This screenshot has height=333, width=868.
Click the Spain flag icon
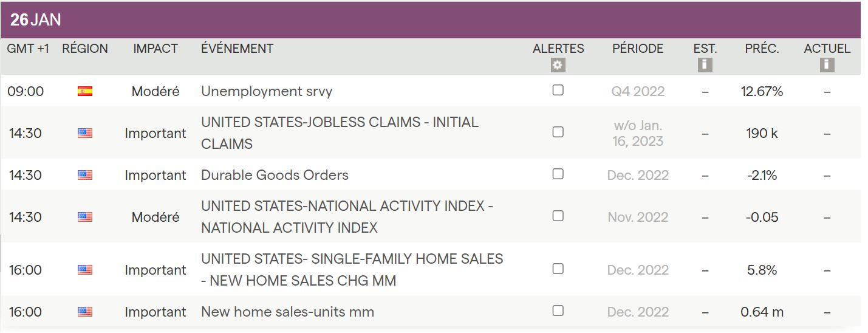click(85, 92)
